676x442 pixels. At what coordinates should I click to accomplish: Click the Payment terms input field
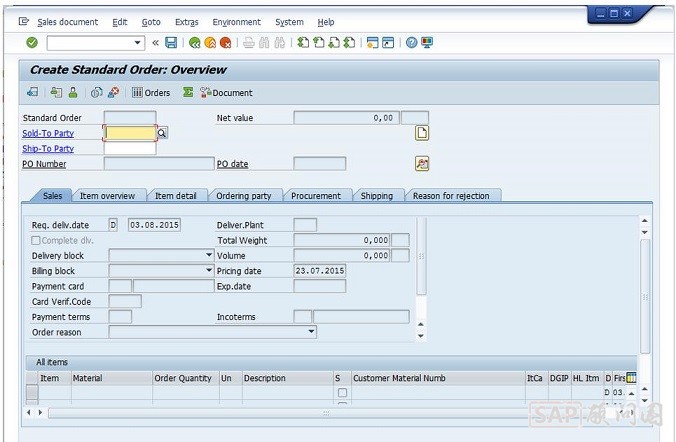coord(120,317)
